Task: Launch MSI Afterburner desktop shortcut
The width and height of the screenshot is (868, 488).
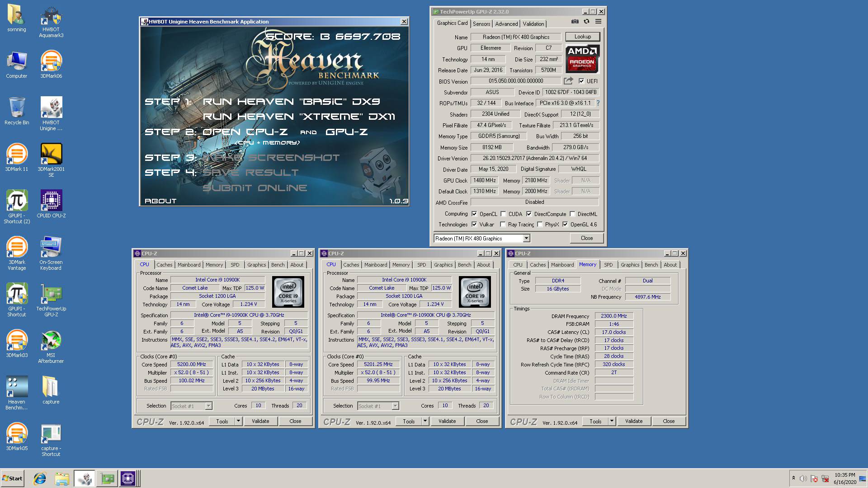Action: click(x=51, y=347)
